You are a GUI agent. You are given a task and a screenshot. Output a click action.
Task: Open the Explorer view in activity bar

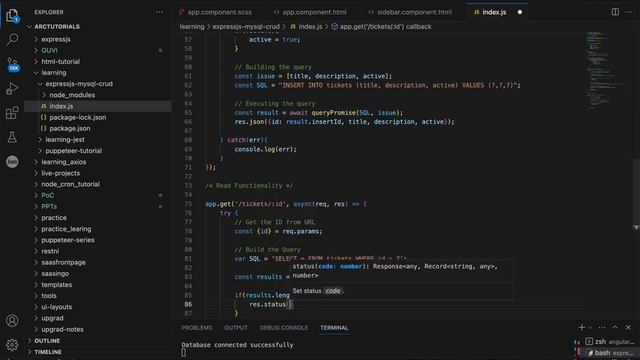12,16
